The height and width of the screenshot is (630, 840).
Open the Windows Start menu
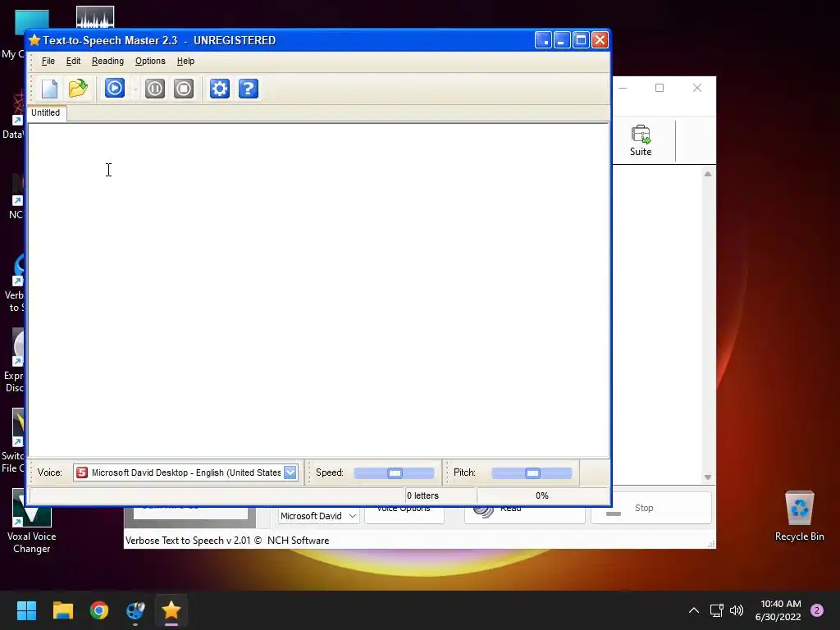pyautogui.click(x=27, y=610)
